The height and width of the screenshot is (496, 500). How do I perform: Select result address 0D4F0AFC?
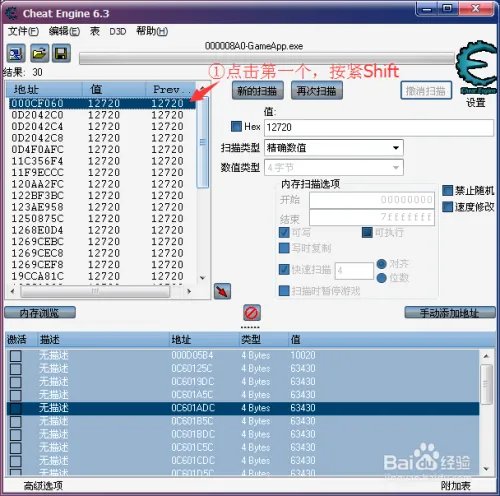[x=102, y=149]
